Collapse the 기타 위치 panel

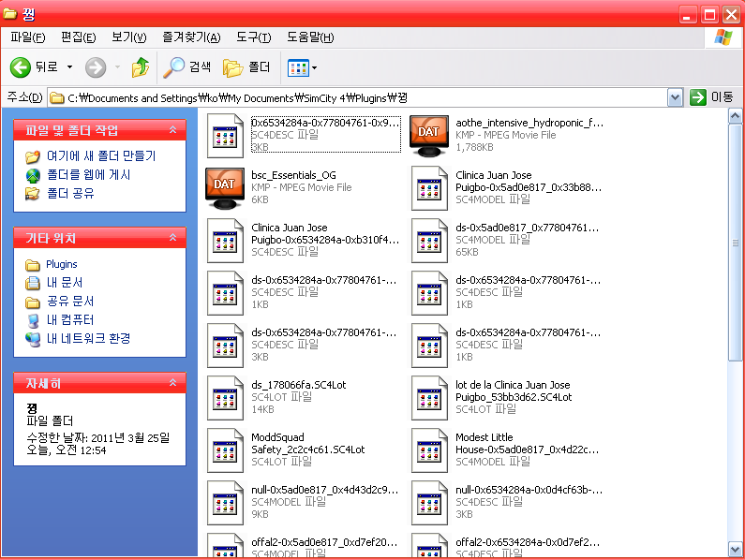pos(173,238)
